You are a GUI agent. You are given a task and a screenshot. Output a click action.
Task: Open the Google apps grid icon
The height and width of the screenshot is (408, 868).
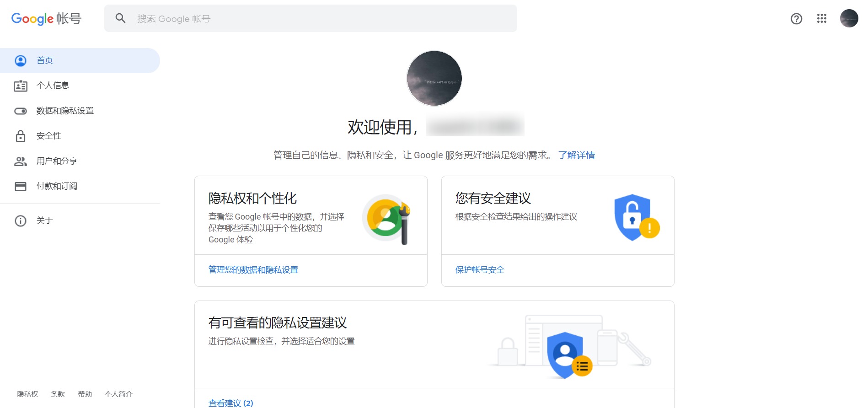click(x=822, y=18)
